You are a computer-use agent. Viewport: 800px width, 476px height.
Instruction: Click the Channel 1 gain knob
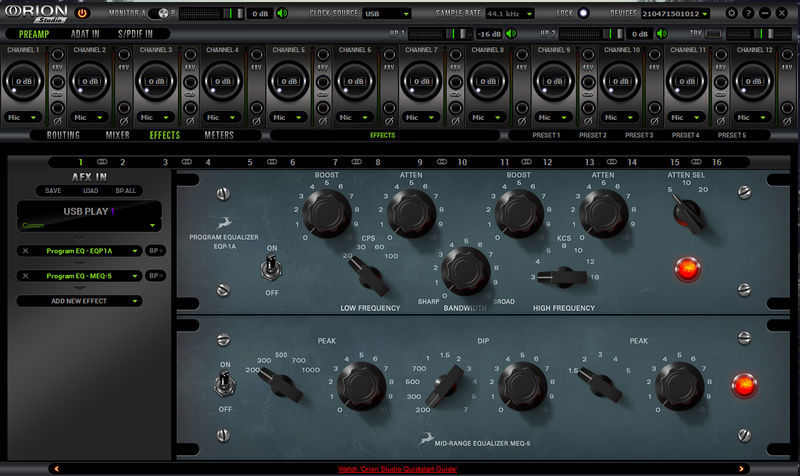(23, 81)
